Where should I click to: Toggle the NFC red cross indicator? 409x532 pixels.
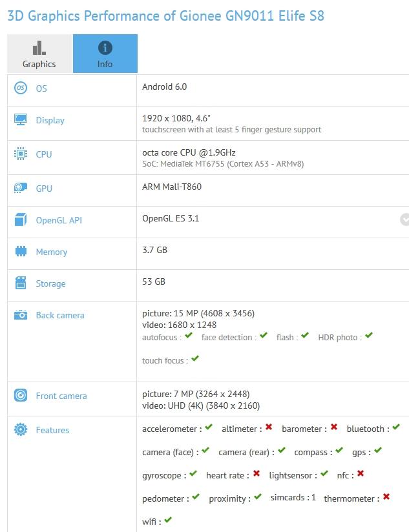point(361,475)
